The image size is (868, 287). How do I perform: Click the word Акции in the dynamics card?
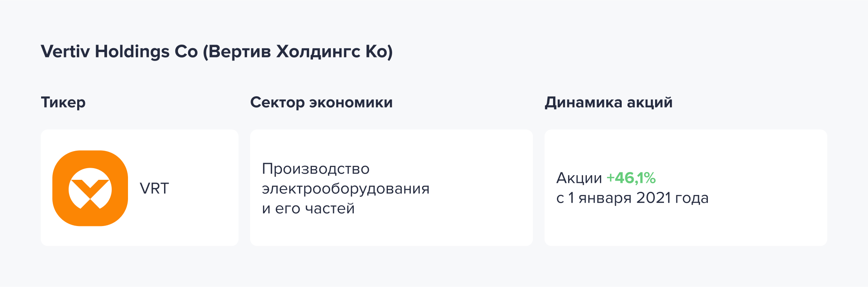[x=579, y=178]
